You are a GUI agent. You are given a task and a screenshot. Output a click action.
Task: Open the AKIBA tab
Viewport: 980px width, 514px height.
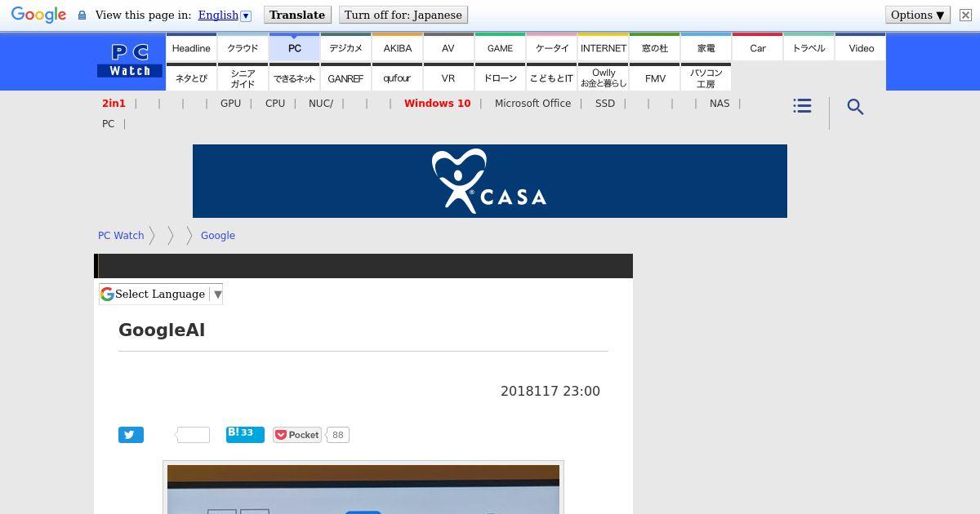(x=398, y=47)
